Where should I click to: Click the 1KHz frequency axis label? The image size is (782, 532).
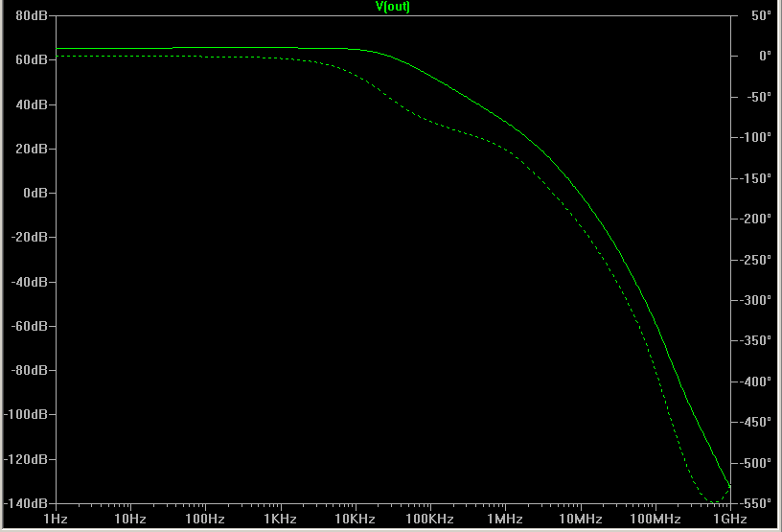tap(280, 519)
